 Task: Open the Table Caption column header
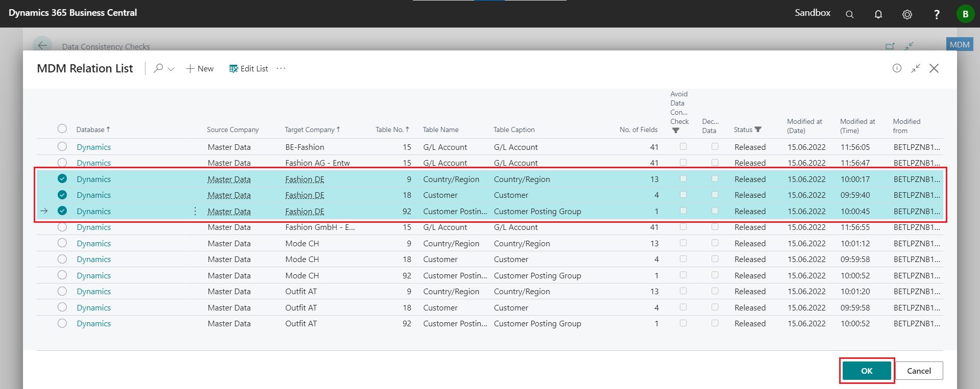tap(514, 129)
